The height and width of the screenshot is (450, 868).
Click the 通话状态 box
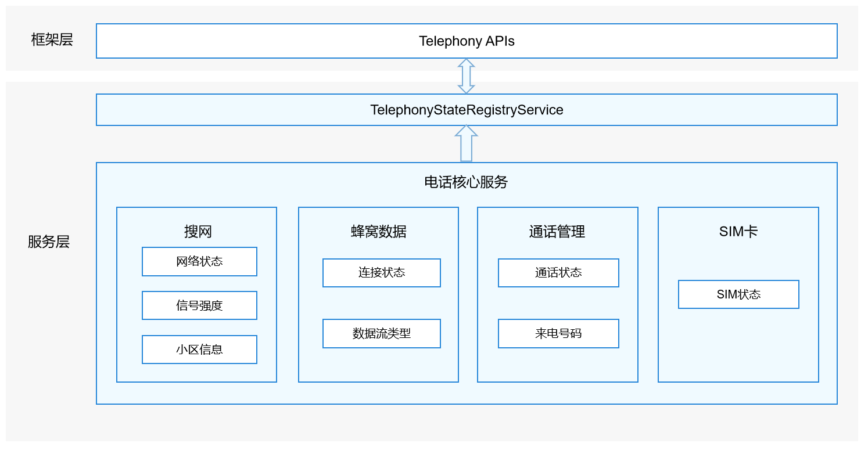click(x=558, y=273)
